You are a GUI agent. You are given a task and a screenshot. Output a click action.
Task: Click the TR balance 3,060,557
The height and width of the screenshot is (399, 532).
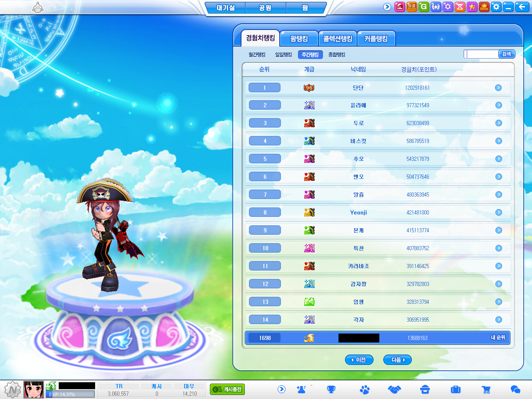118,394
